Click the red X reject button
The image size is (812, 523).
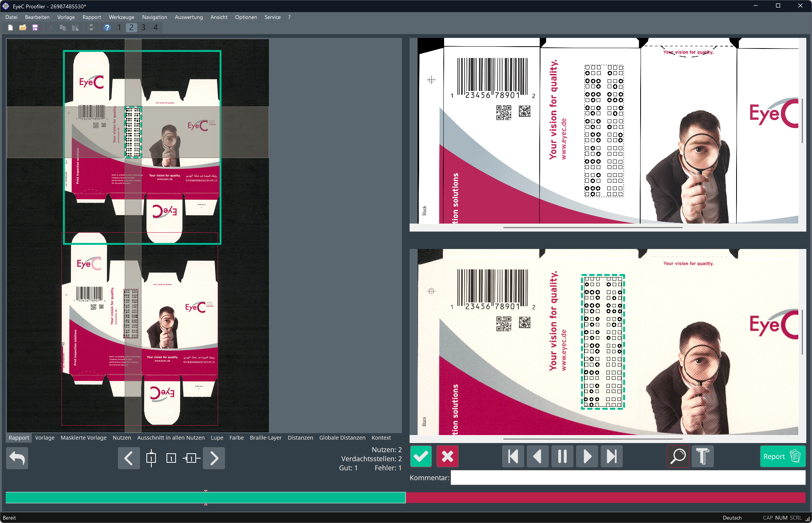coord(448,456)
